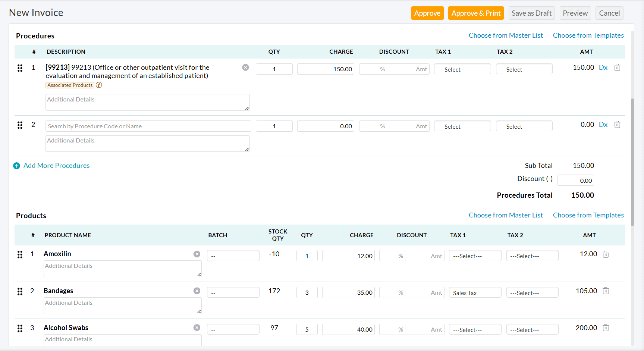
Task: Click the trash icon for the first procedure
Action: (617, 67)
